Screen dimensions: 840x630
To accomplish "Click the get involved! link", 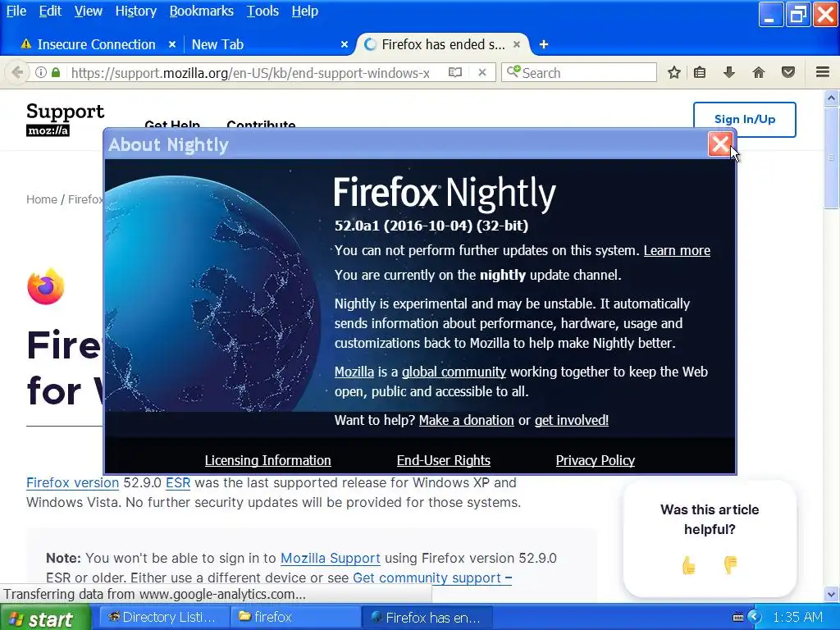I will [x=571, y=420].
